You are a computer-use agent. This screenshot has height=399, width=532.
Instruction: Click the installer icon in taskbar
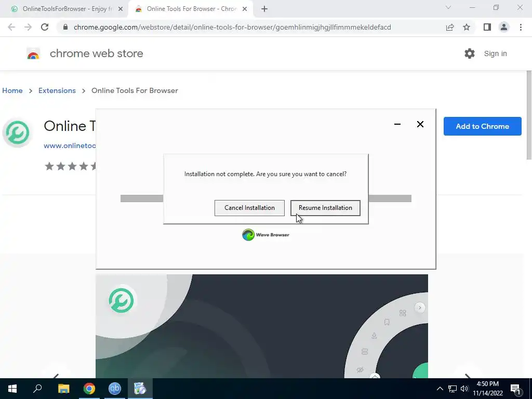(140, 389)
